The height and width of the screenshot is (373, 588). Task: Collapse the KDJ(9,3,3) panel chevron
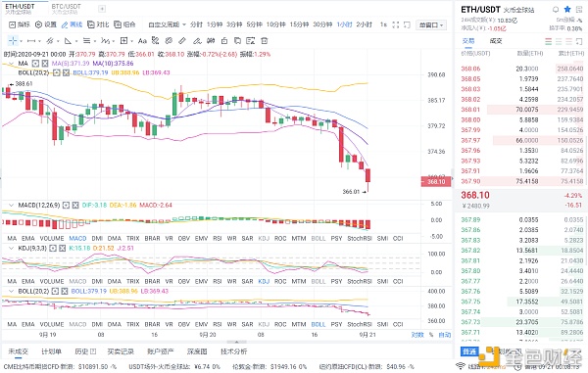(x=11, y=249)
